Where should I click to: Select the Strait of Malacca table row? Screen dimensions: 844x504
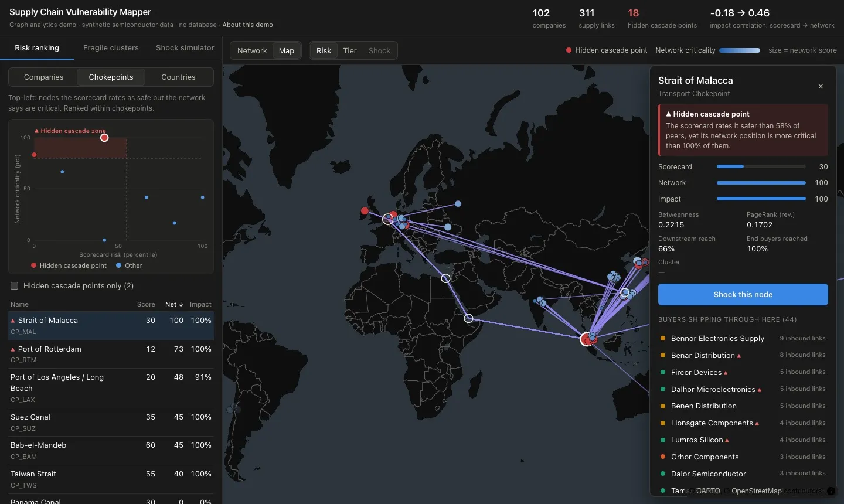coord(111,326)
